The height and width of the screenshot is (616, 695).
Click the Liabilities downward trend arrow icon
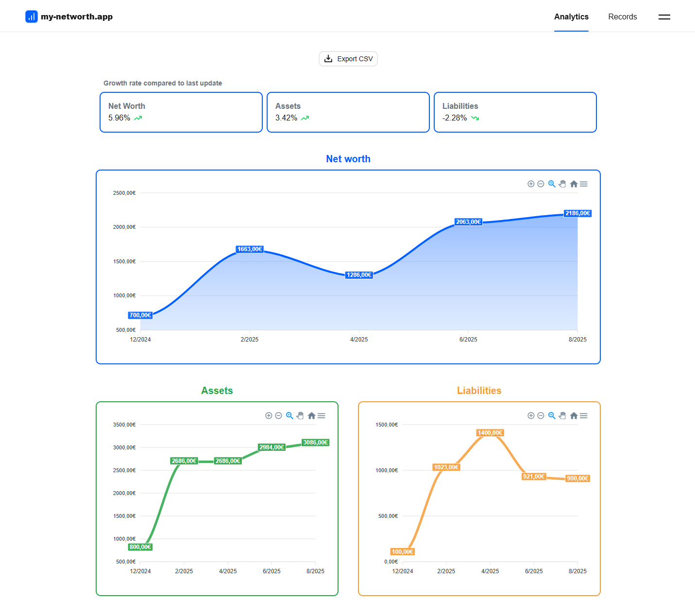[475, 118]
